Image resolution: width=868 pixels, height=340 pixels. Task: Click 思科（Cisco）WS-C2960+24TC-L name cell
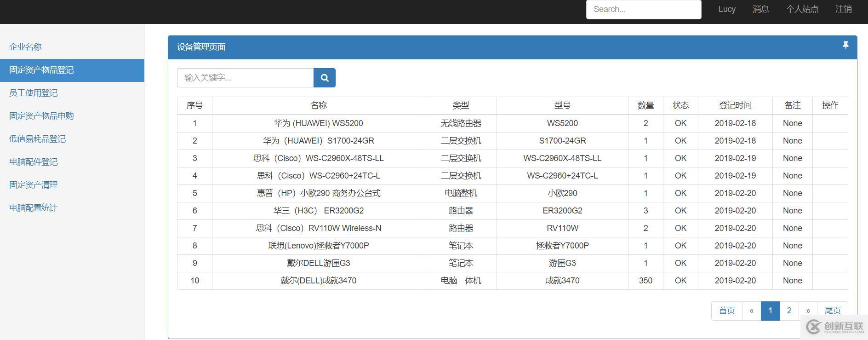point(319,176)
